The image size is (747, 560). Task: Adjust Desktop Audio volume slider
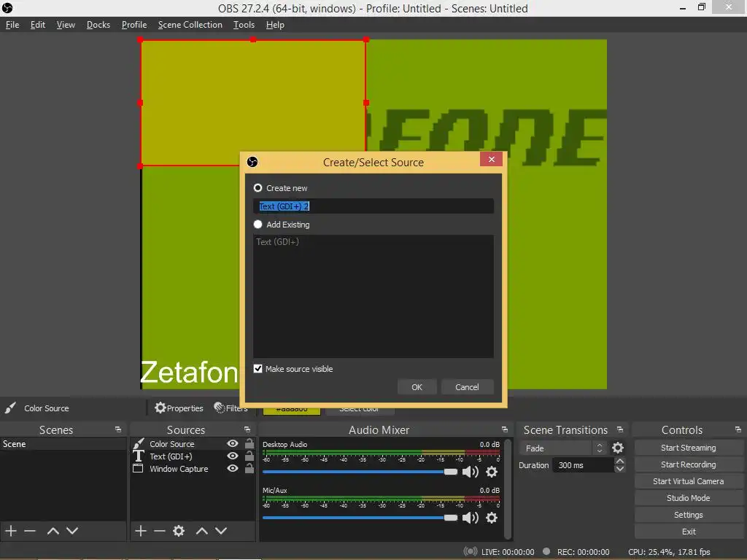coord(360,472)
